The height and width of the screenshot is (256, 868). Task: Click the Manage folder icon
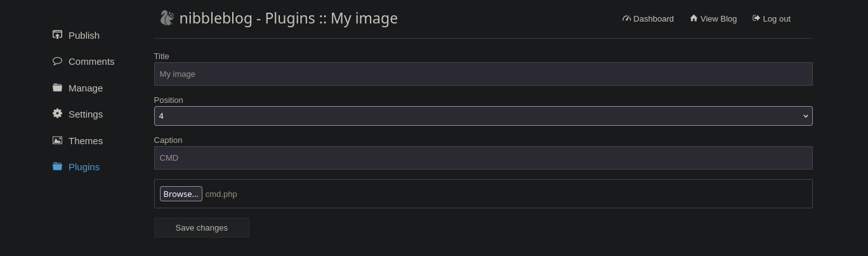(x=57, y=88)
